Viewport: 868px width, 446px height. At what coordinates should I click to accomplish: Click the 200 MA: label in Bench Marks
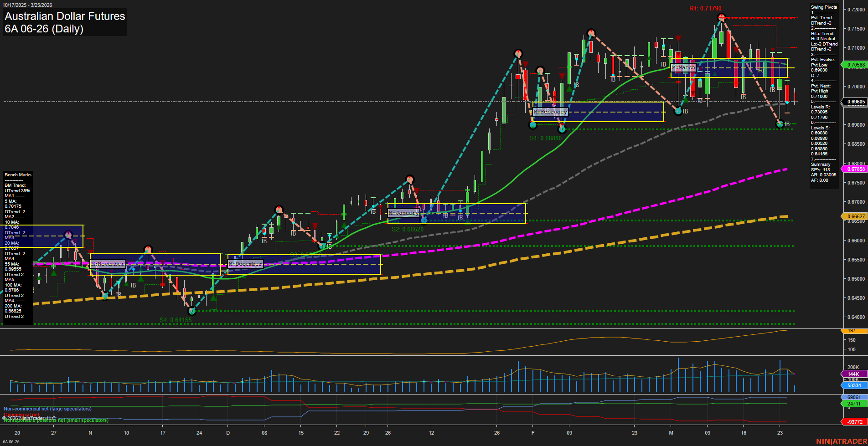click(13, 306)
